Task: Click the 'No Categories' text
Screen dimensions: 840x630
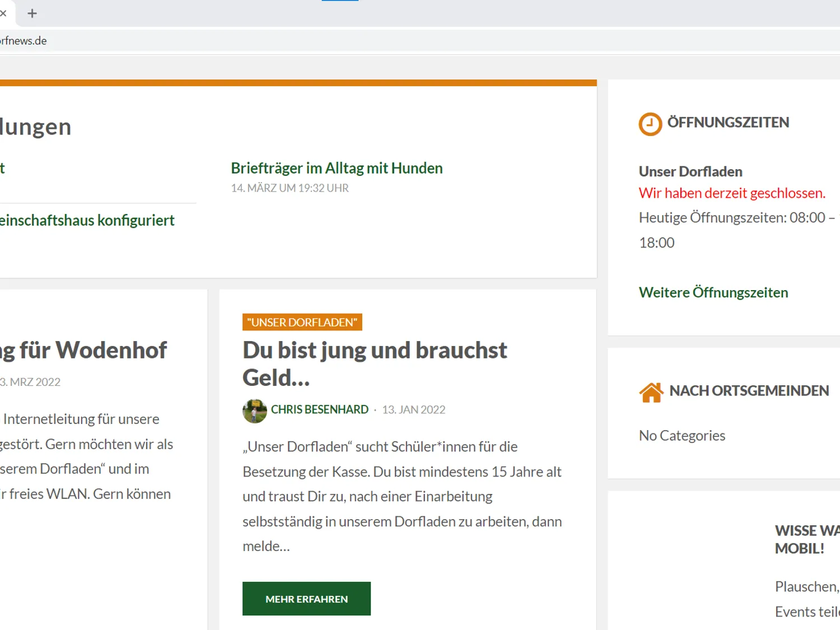Action: pos(682,436)
